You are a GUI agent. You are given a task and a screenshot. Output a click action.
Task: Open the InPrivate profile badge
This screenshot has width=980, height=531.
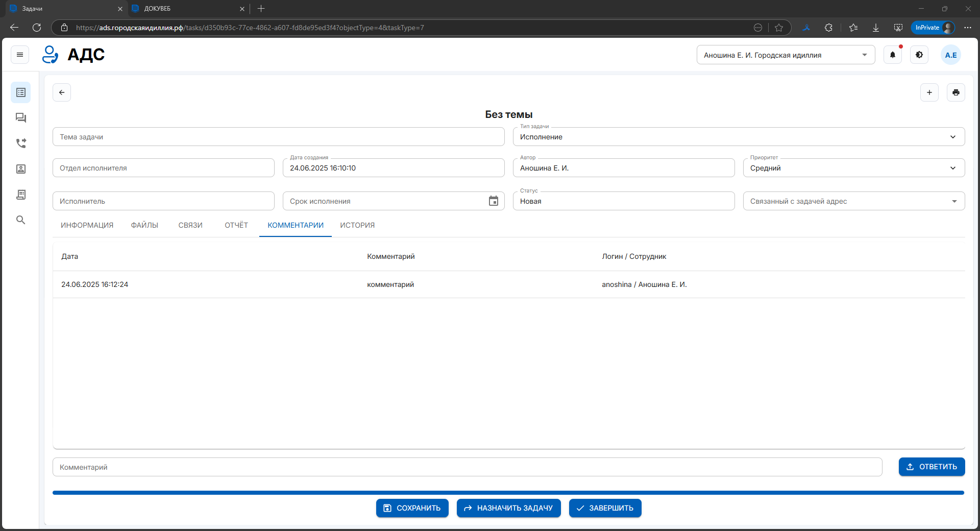coord(934,28)
